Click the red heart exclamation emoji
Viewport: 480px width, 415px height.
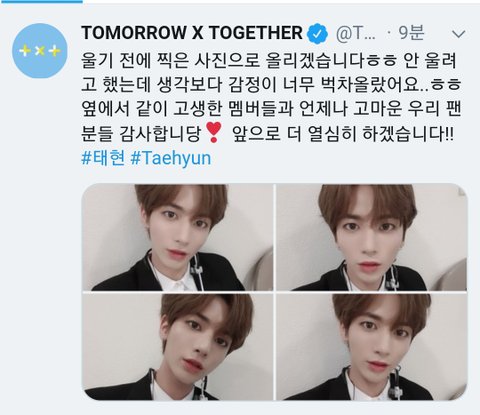coord(212,133)
